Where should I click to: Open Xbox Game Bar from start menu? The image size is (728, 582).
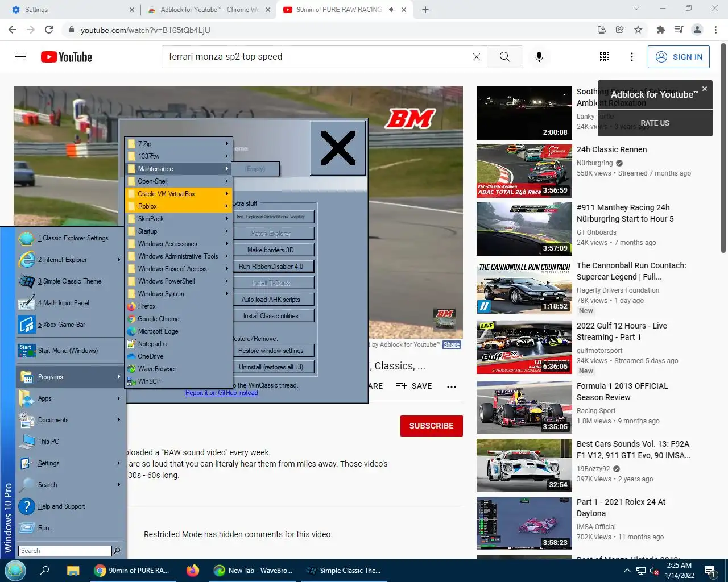pos(70,325)
